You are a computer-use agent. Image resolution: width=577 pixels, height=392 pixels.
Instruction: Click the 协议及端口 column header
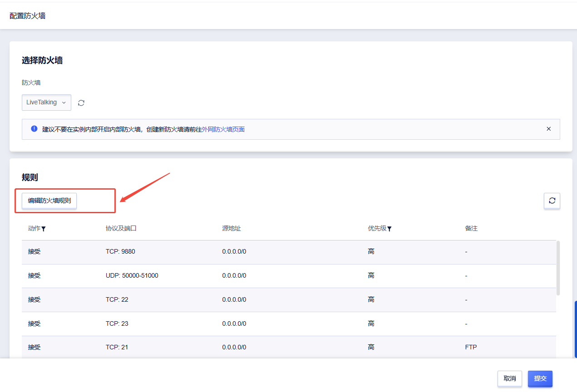point(121,229)
